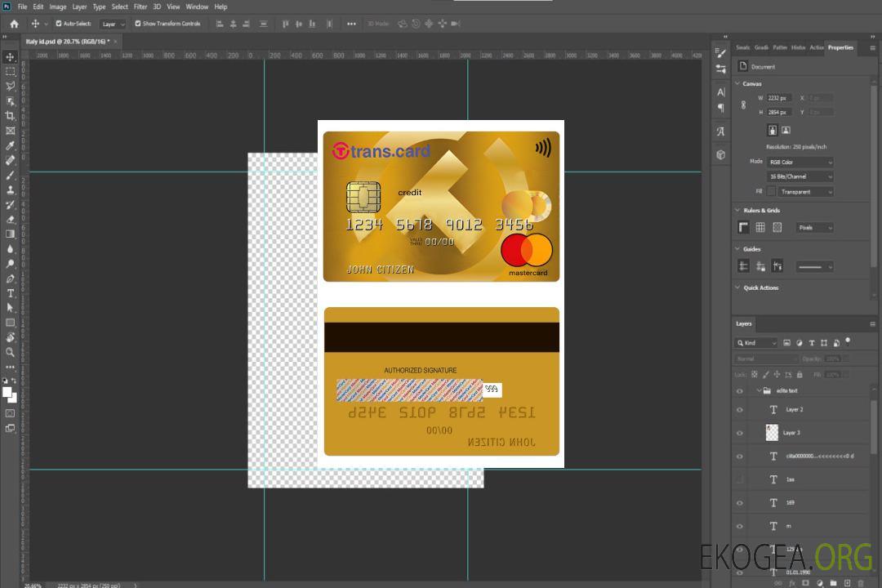Open the Window menu
This screenshot has height=588, width=882.
197,7
